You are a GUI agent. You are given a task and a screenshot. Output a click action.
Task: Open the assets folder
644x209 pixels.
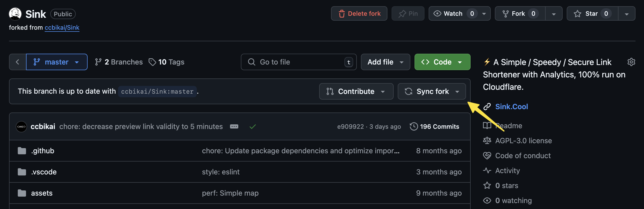42,193
